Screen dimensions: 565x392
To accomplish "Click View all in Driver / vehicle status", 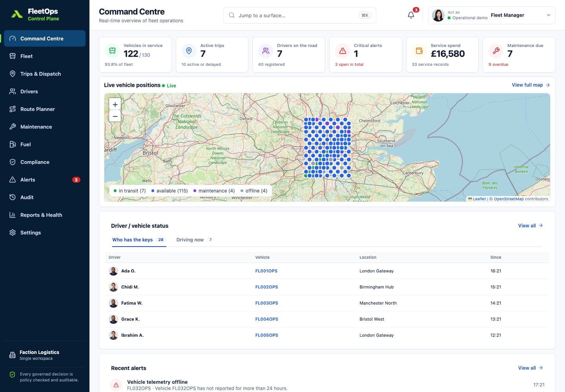I will pos(530,226).
